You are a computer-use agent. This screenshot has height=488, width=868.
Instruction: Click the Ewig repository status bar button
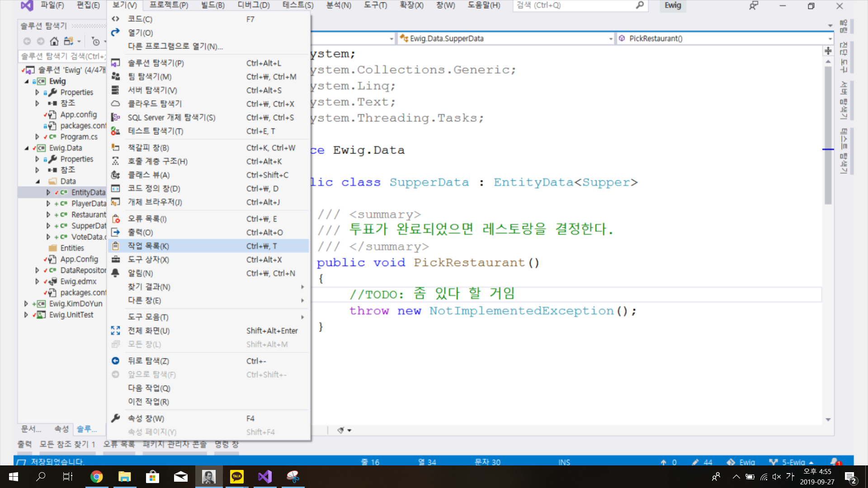point(741,462)
